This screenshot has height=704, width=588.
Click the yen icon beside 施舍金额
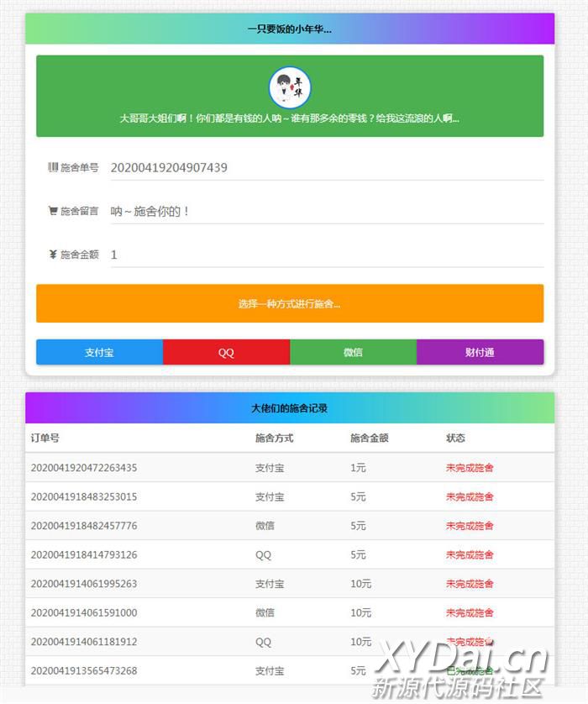53,254
